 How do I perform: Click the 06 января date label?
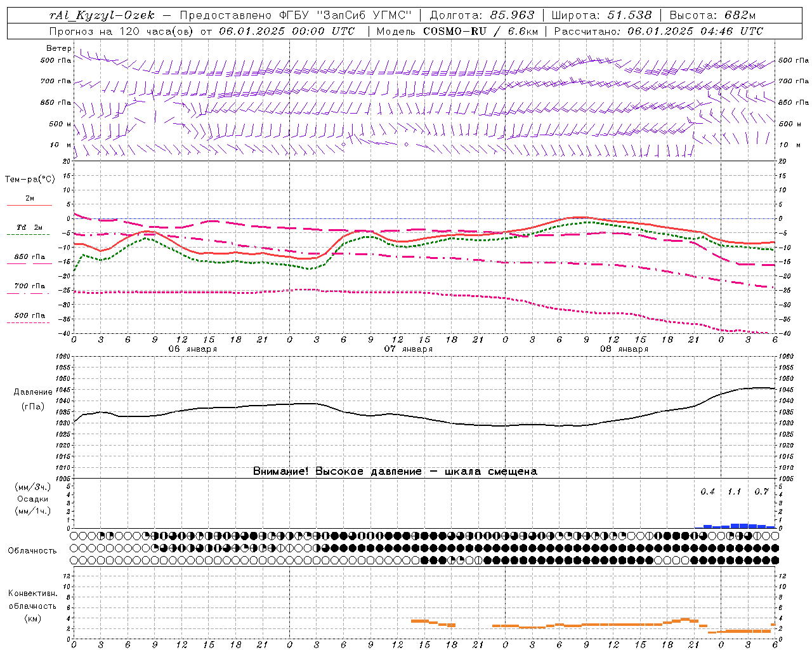click(193, 349)
